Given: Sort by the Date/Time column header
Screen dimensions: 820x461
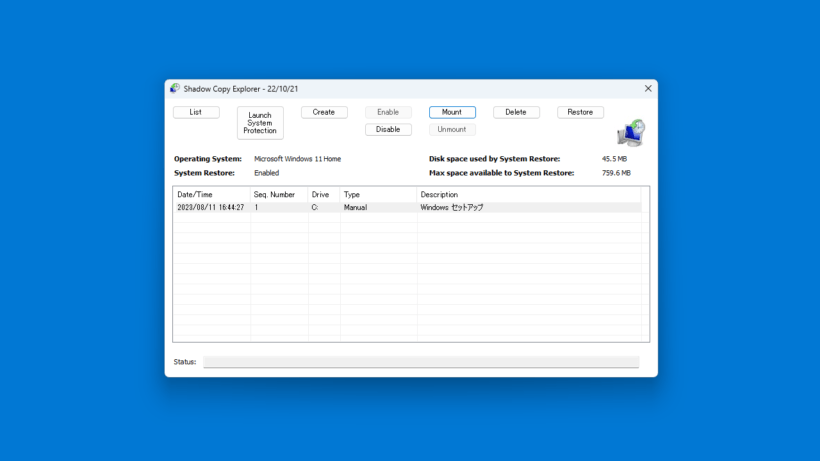Looking at the screenshot, I should click(x=212, y=194).
